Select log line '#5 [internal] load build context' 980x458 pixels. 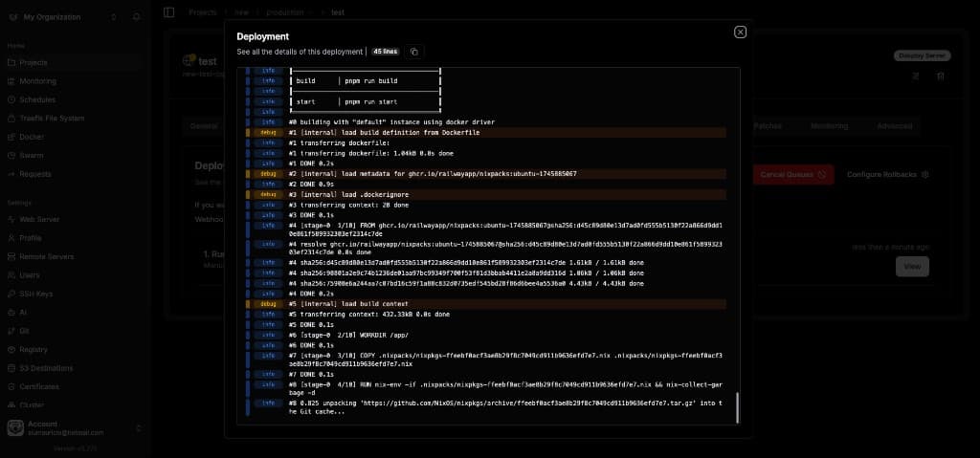click(485, 304)
